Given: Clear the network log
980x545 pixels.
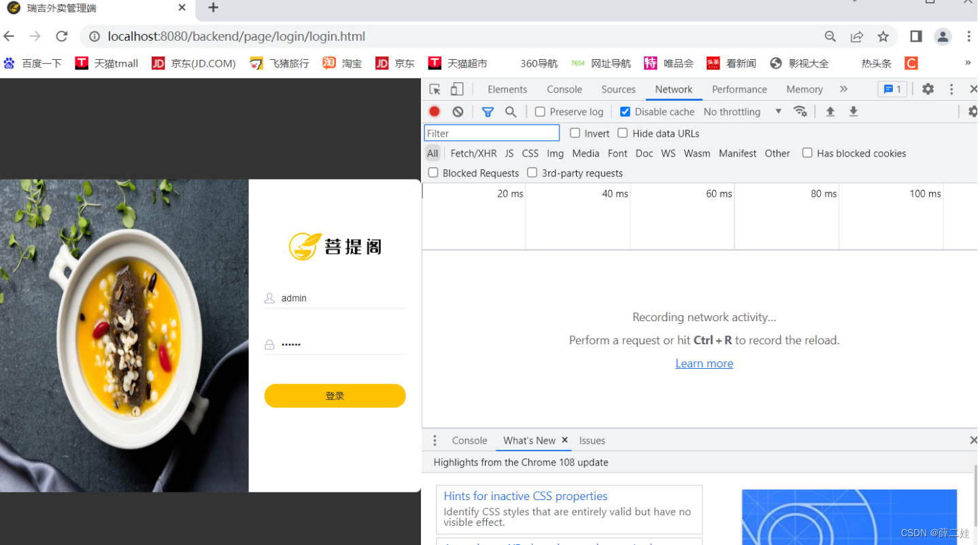Looking at the screenshot, I should 458,112.
